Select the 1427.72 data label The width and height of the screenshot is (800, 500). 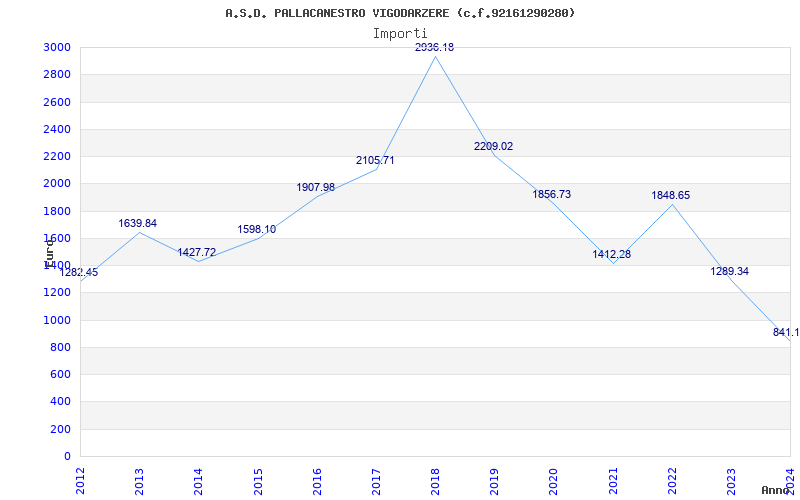click(x=197, y=253)
